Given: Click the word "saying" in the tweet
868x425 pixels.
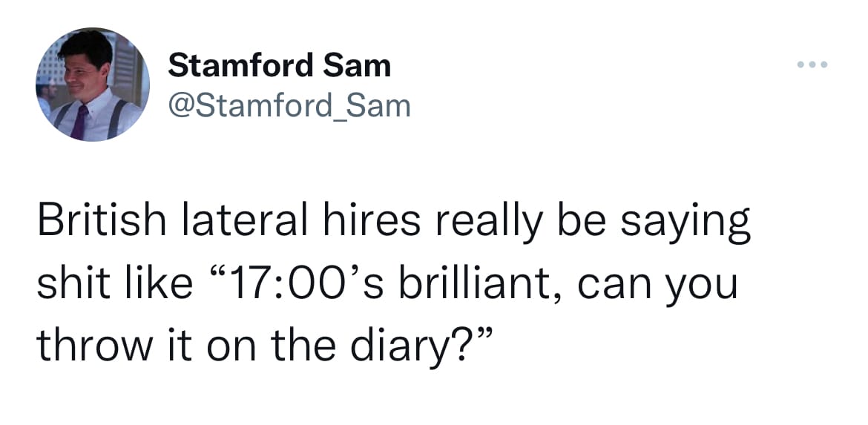Looking at the screenshot, I should pyautogui.click(x=694, y=224).
